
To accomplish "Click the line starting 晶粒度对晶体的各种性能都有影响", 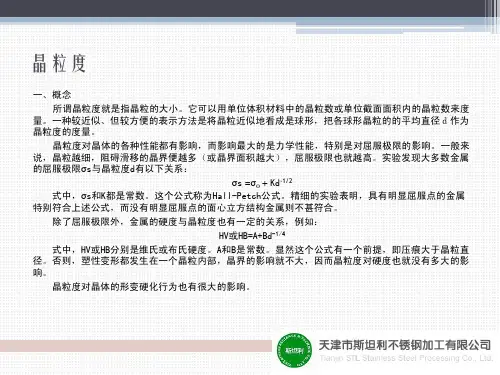I will click(x=261, y=146).
